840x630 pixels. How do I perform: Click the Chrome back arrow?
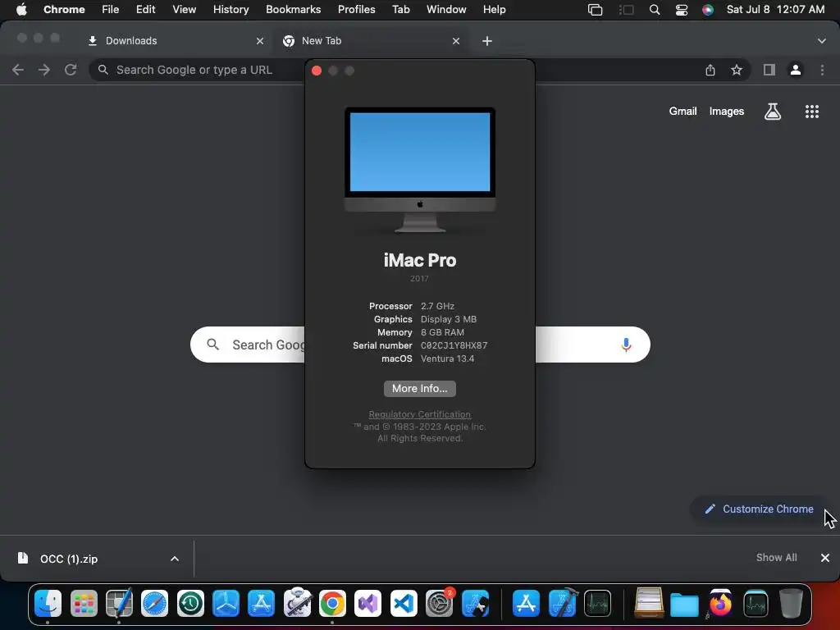point(18,70)
